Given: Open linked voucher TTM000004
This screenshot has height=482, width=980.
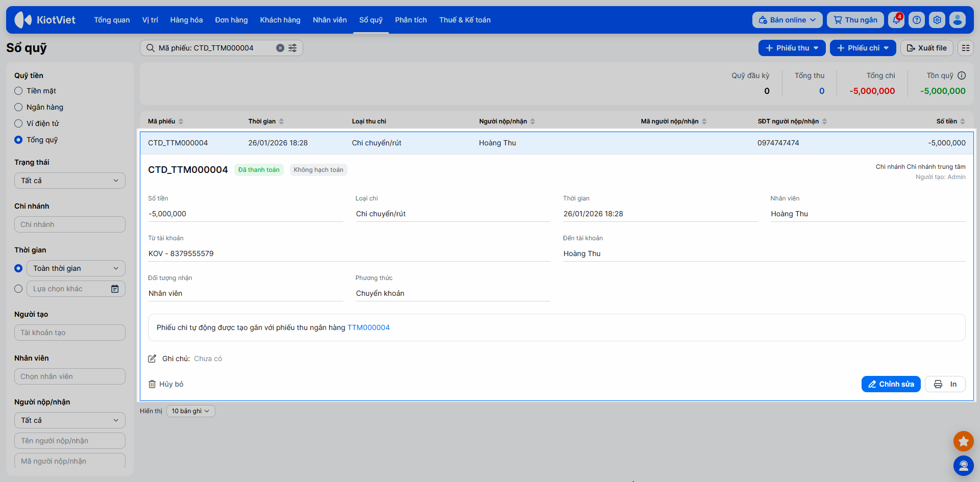Looking at the screenshot, I should coord(368,327).
